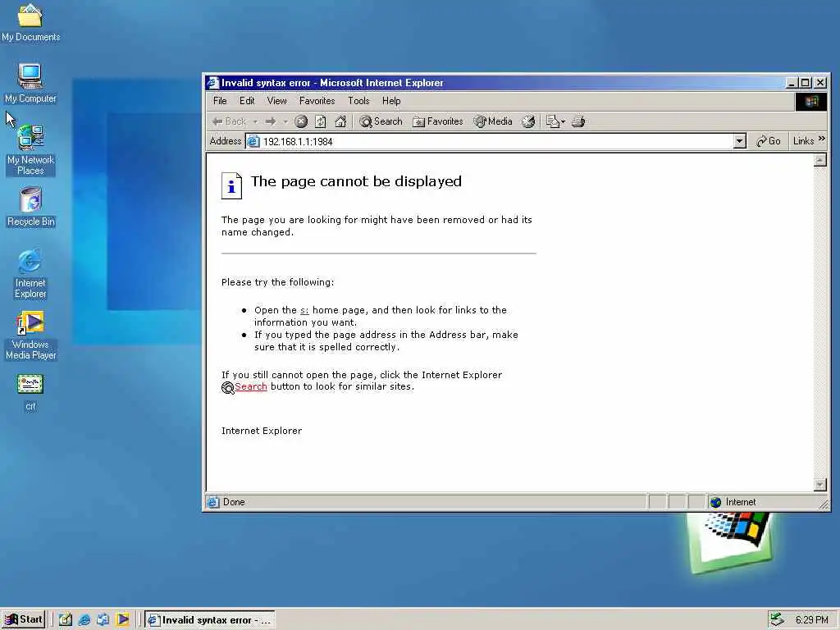840x630 pixels.
Task: Click the scrollbar down arrow
Action: coord(819,485)
